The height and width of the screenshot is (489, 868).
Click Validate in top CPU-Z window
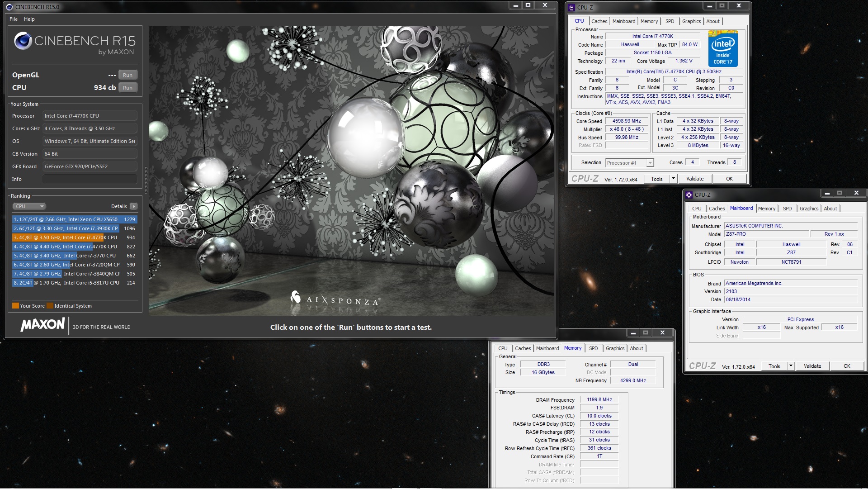[695, 179]
